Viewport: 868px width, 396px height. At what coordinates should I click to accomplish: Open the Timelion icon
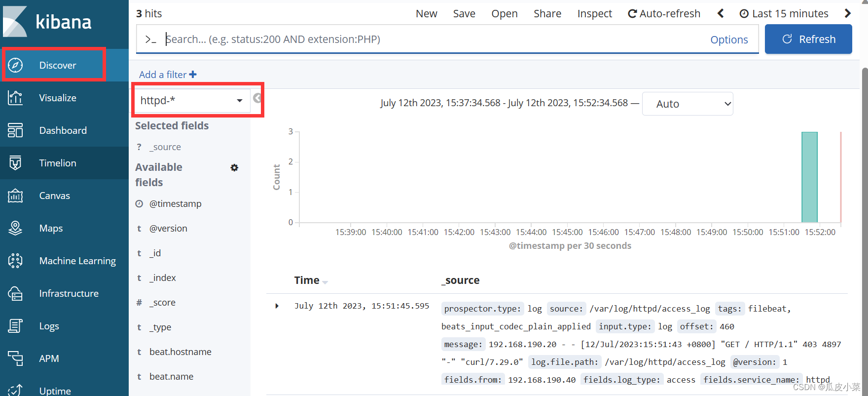pyautogui.click(x=15, y=163)
